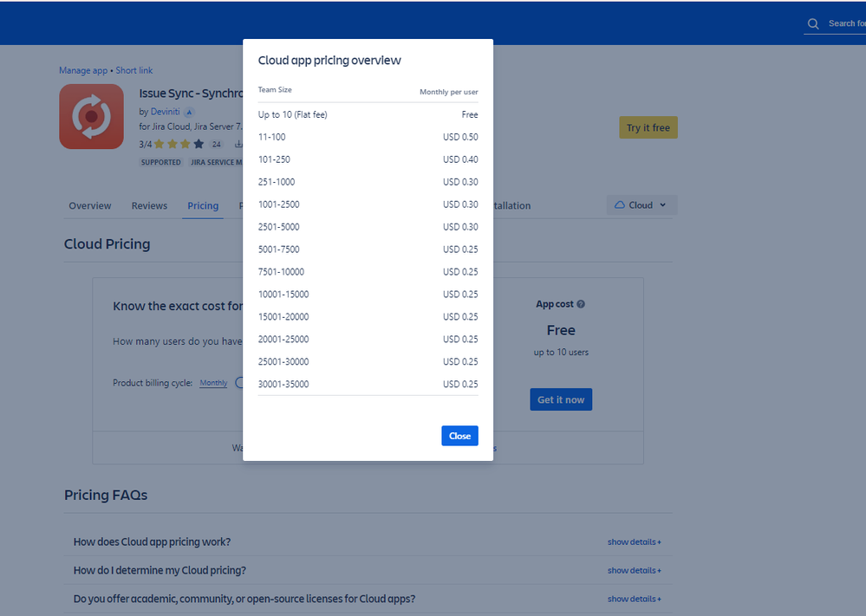Click the star rating of the app
Screen dimensions: 866x616
[179, 144]
